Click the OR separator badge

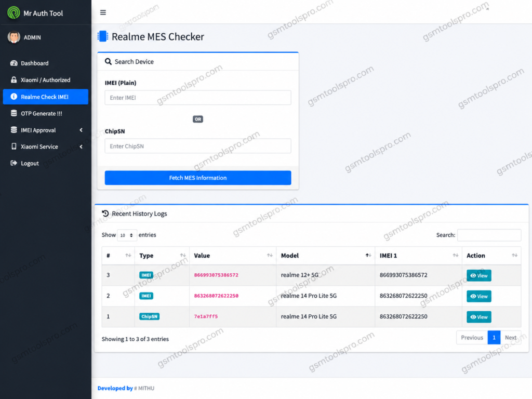tap(198, 119)
